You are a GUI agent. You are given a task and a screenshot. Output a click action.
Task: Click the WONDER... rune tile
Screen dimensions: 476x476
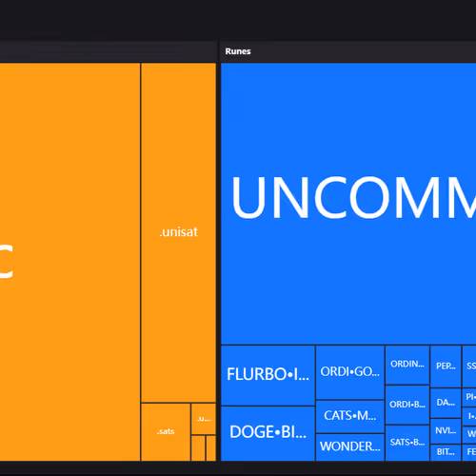350,446
